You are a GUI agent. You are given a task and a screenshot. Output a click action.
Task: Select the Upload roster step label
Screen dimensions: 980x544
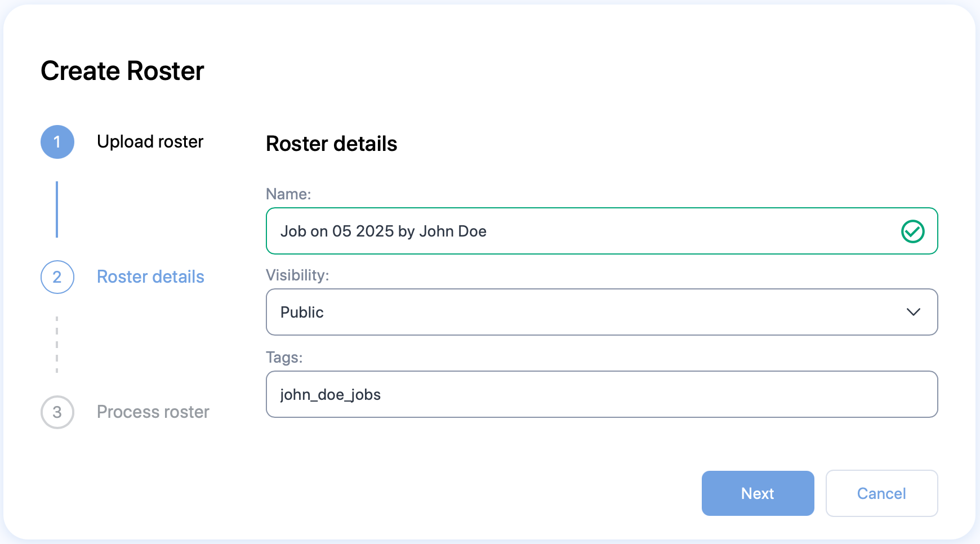(150, 142)
